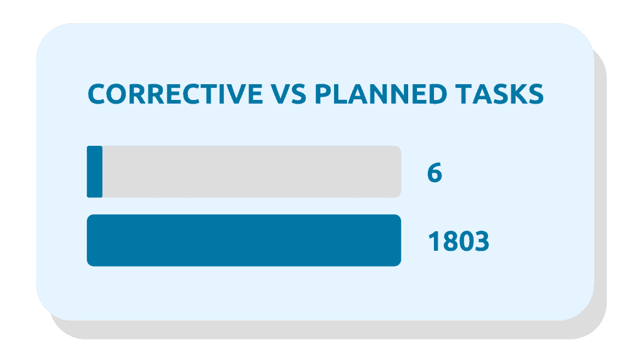Click the empty card area below the bottom bar
This screenshot has height=362, width=644.
(x=314, y=292)
